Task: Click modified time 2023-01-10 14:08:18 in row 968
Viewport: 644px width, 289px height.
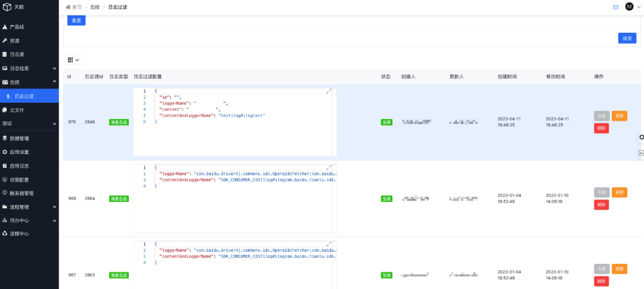Action: point(558,199)
